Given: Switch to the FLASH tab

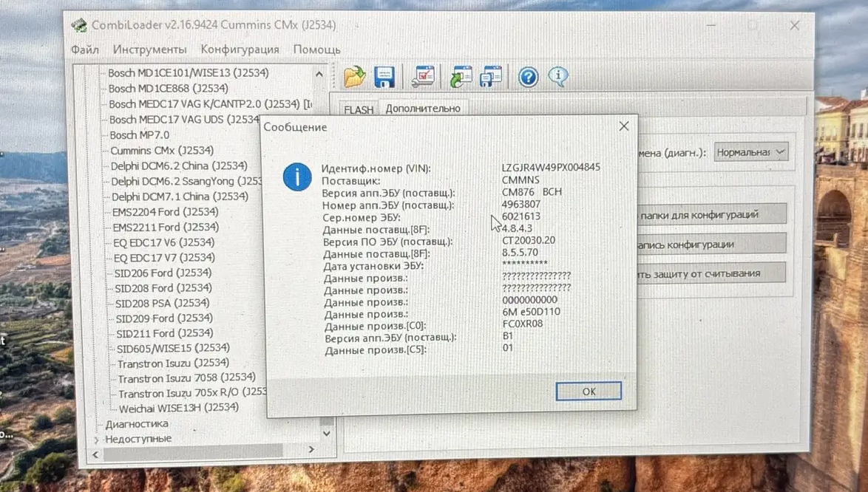Looking at the screenshot, I should 358,109.
